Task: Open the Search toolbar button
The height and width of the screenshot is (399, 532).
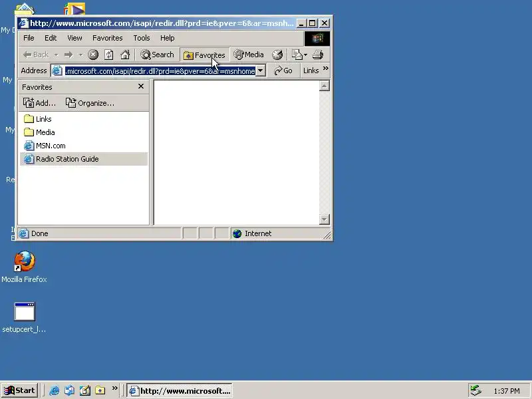Action: pyautogui.click(x=158, y=55)
